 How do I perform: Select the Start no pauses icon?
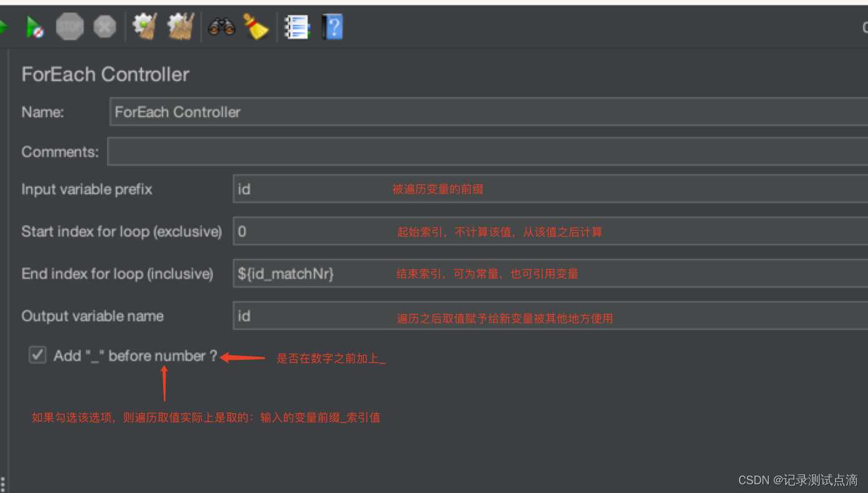coord(35,26)
